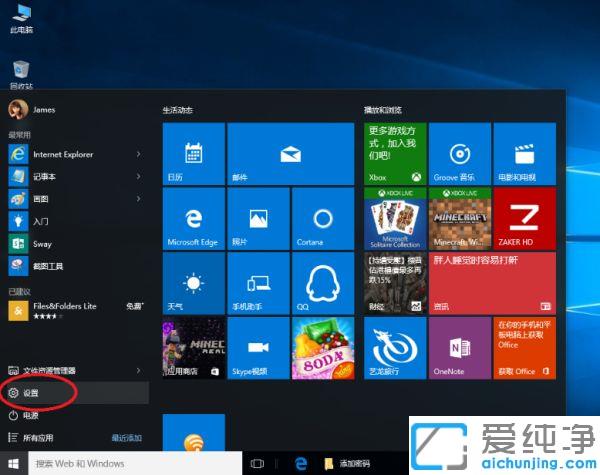The height and width of the screenshot is (475, 600).
Task: Click the Windows Start button
Action: (14, 464)
